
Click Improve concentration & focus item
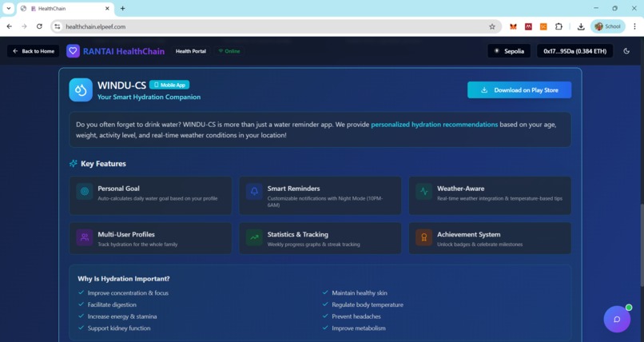[128, 292]
